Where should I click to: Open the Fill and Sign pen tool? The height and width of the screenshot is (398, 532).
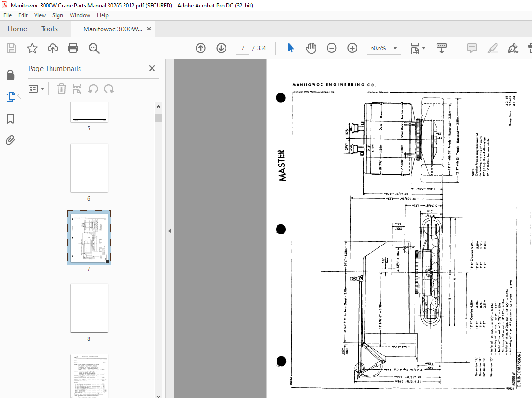[x=513, y=48]
